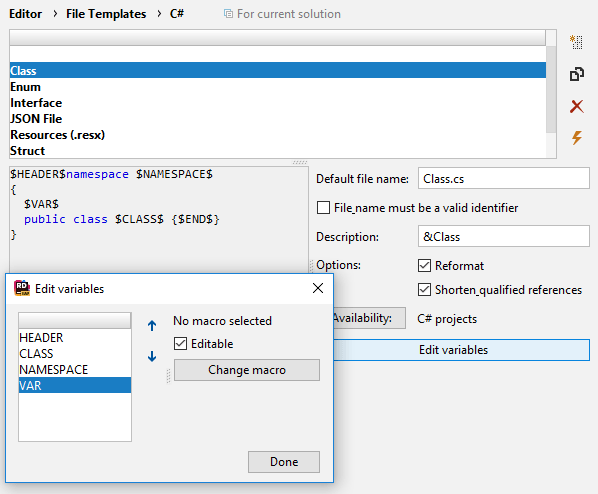This screenshot has width=598, height=494.
Task: Select the Interface template
Action: click(278, 103)
